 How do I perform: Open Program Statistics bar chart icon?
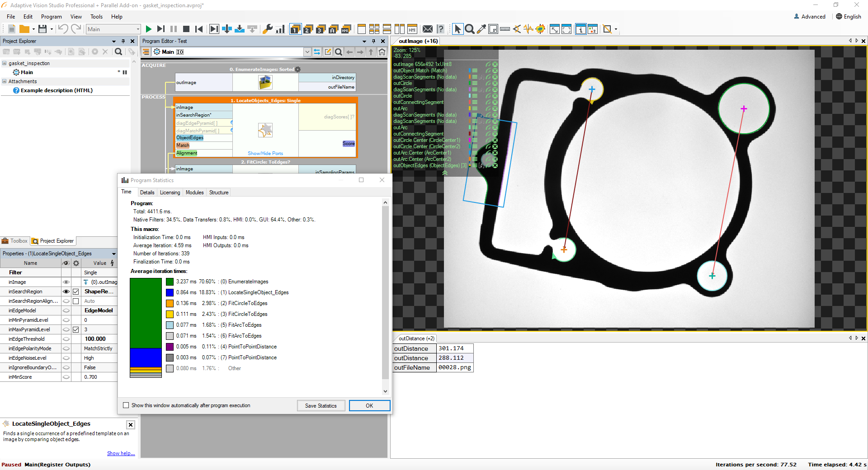[280, 29]
